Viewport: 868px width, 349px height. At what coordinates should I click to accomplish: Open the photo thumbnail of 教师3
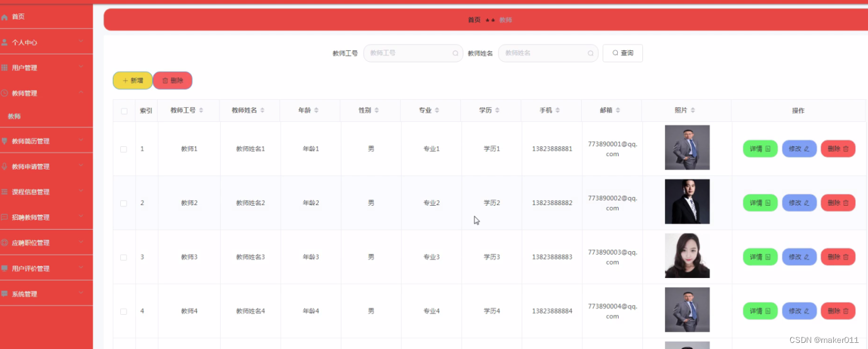tap(687, 256)
